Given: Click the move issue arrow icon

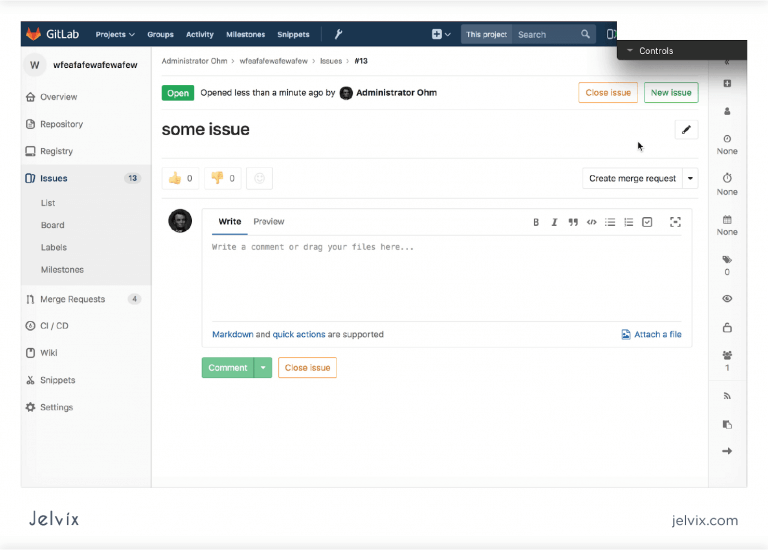Looking at the screenshot, I should tap(727, 451).
